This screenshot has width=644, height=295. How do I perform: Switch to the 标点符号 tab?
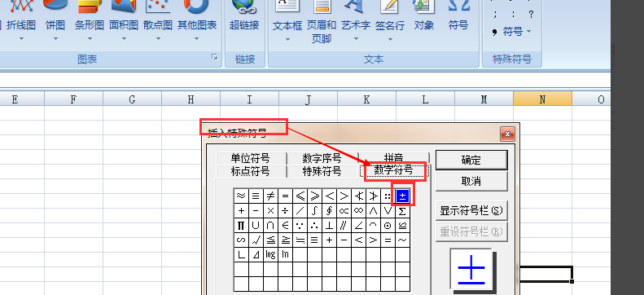tap(250, 171)
